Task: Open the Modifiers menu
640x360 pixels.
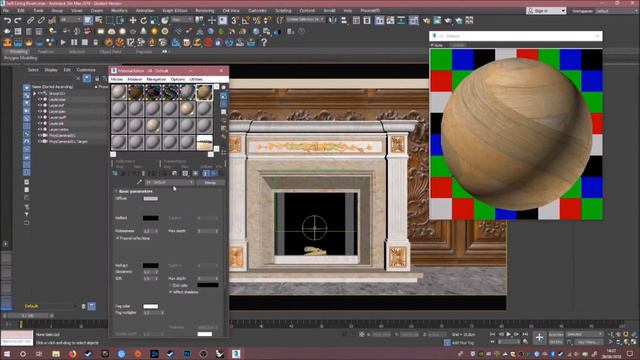Action: (119, 11)
